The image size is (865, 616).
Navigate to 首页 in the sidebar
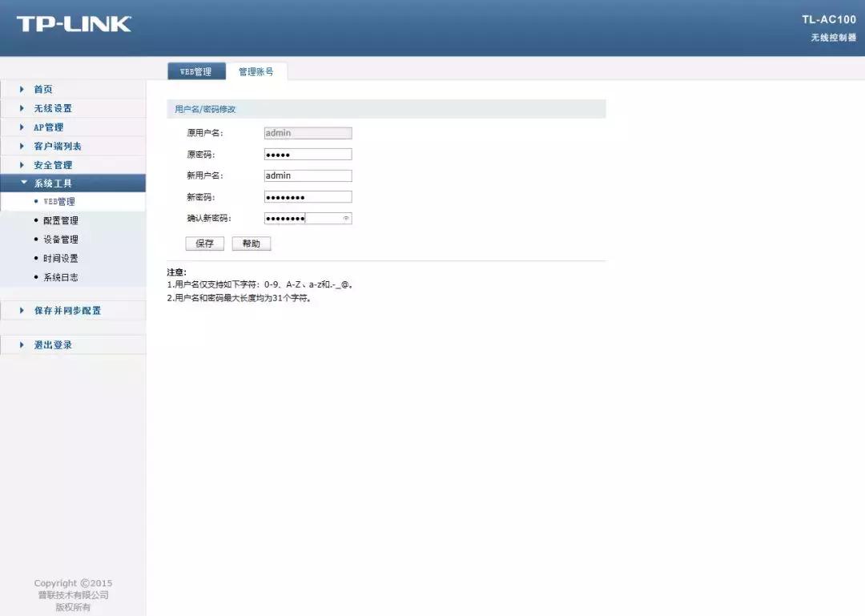pos(42,89)
